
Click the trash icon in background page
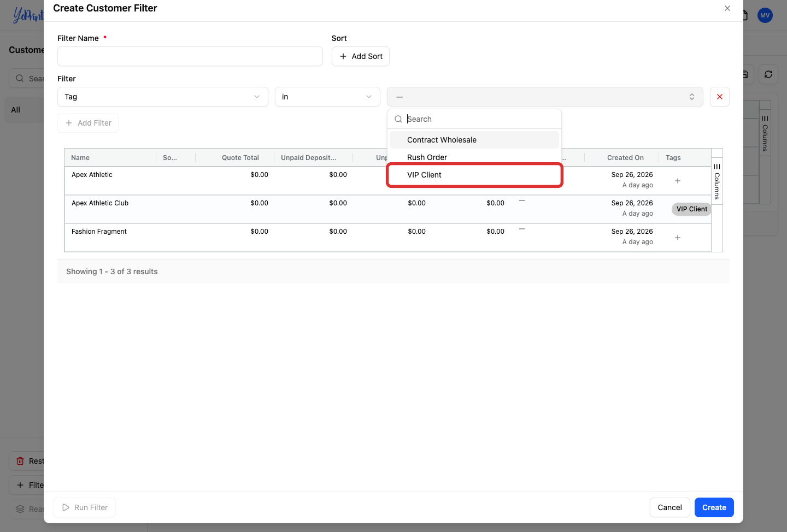[x=20, y=461]
